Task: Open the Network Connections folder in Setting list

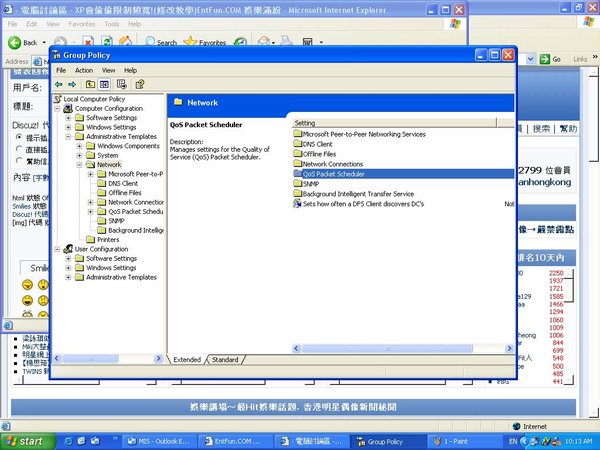Action: [x=333, y=164]
